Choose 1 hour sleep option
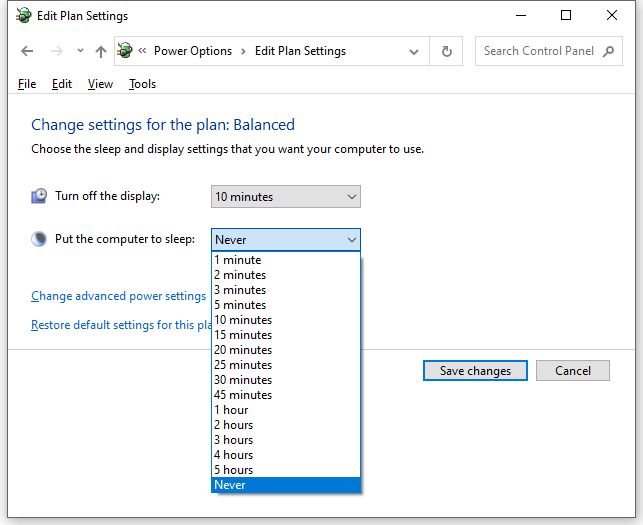Viewport: 643px width, 525px height. 286,410
